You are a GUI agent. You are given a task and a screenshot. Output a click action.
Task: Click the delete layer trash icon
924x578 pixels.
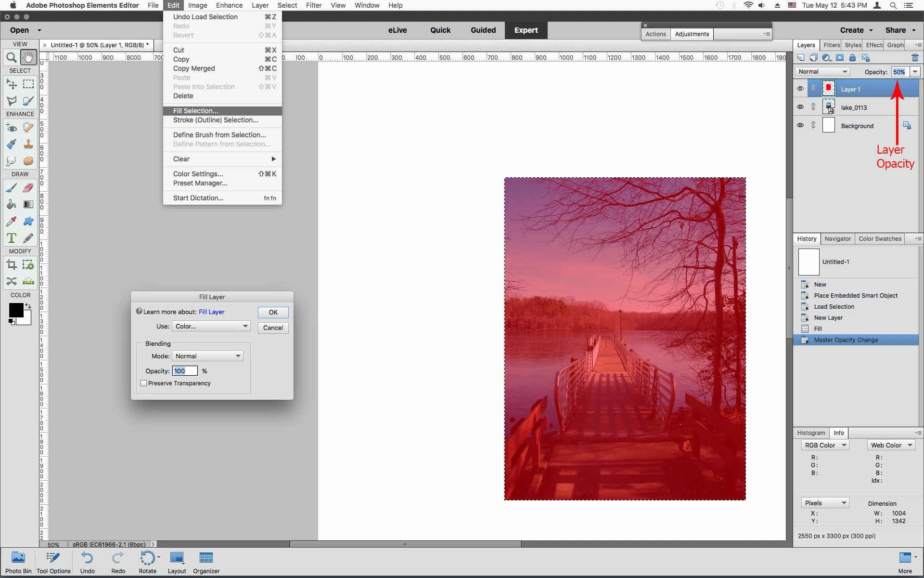915,58
